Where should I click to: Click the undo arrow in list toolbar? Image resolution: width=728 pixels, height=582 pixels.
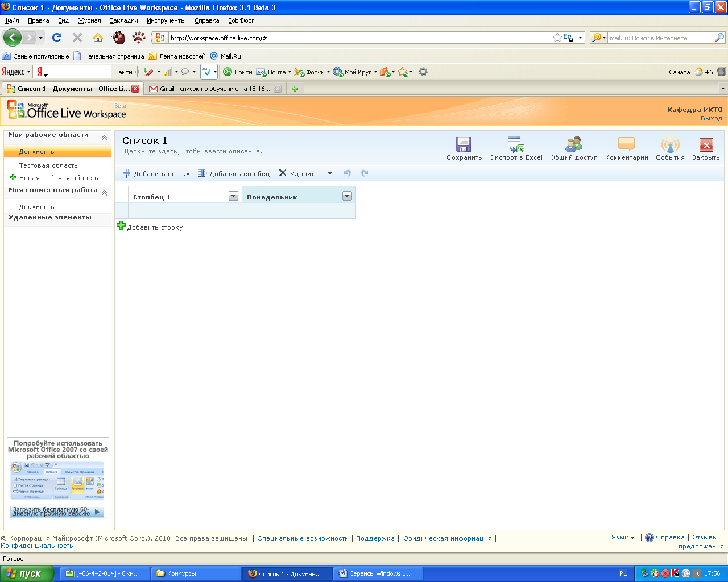click(x=348, y=173)
